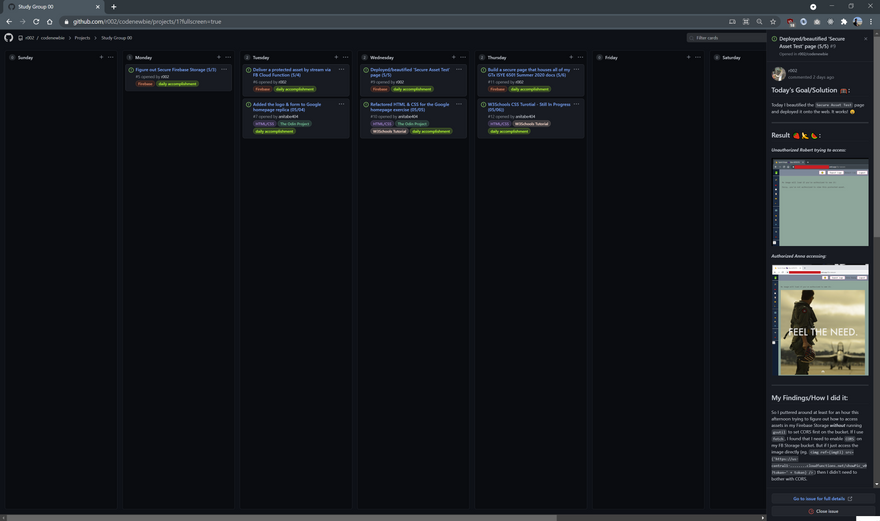Open the Tuesday column options menu
This screenshot has width=880, height=521.
(346, 57)
